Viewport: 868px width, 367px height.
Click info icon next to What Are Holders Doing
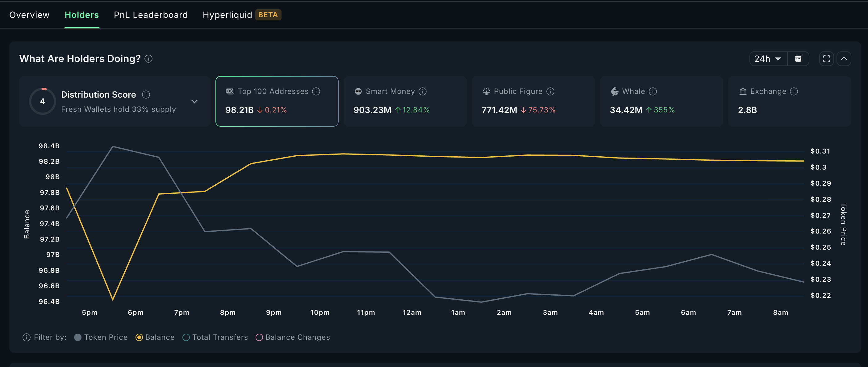(148, 59)
